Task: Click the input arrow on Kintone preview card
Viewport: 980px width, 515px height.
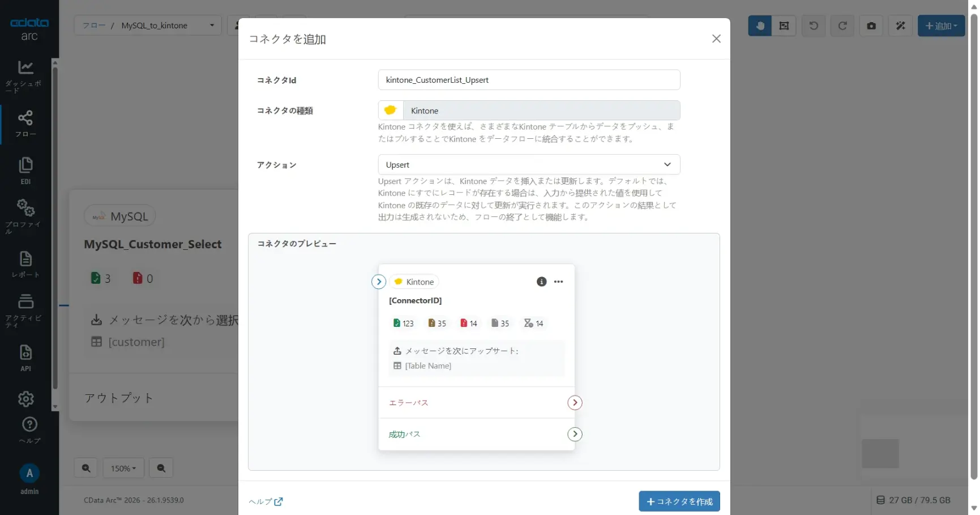Action: coord(379,282)
